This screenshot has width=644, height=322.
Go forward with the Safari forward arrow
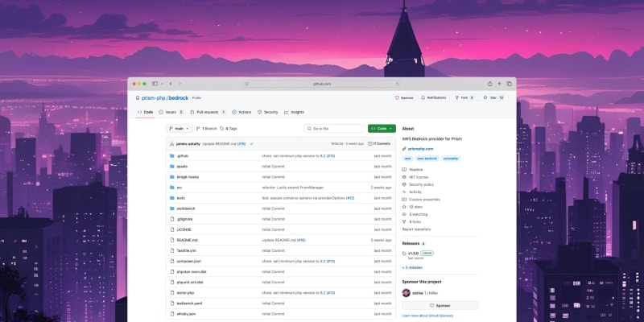pos(180,84)
